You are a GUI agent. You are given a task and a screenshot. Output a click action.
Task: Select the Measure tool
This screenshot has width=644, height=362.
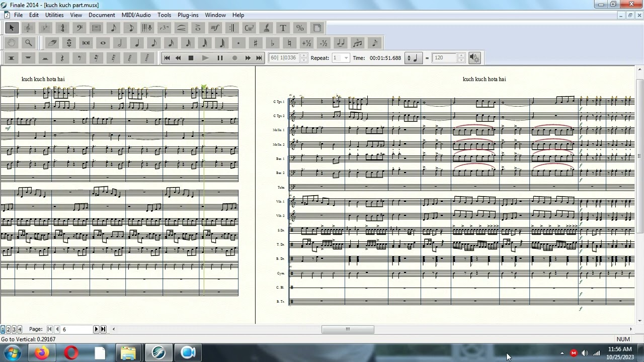pyautogui.click(x=97, y=28)
